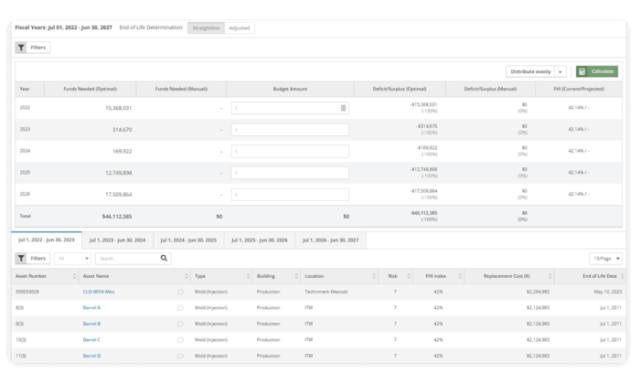
Task: Open comment bubble for Barrel A row
Action: 180,308
